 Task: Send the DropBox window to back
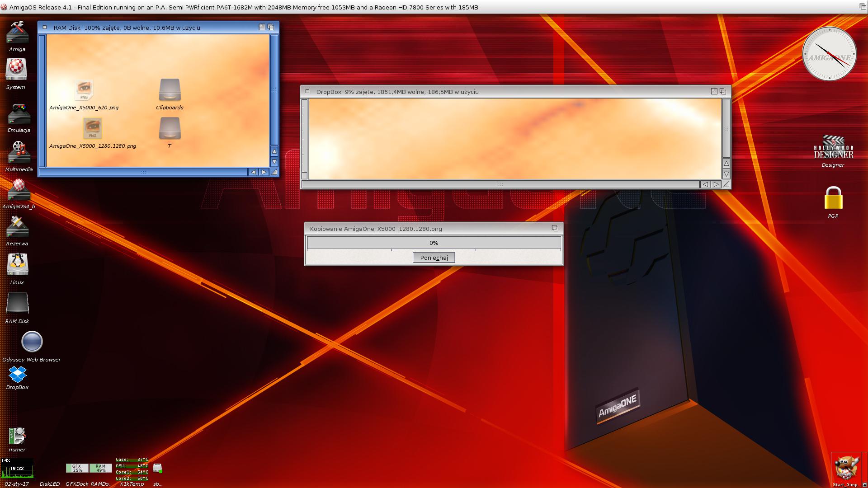click(x=723, y=91)
